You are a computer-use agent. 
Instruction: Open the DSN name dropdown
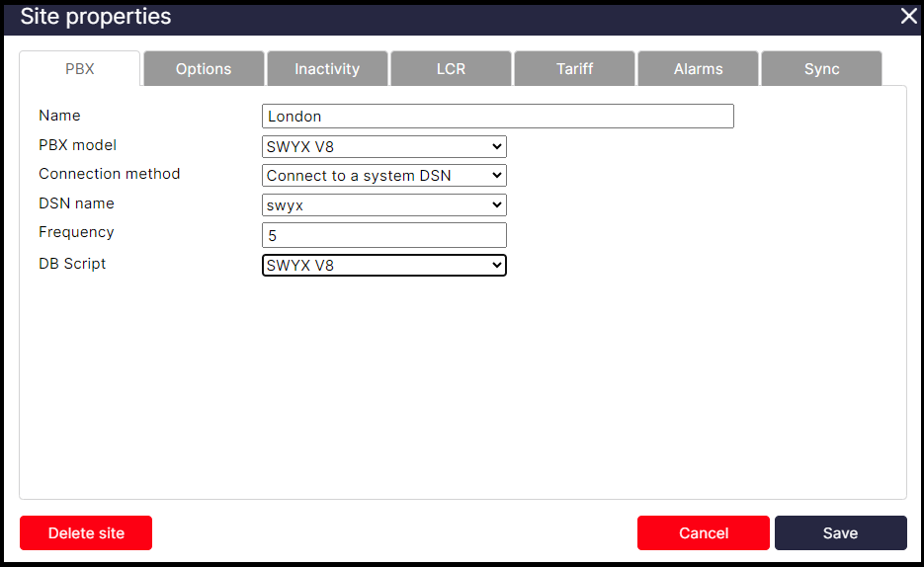[x=384, y=204]
